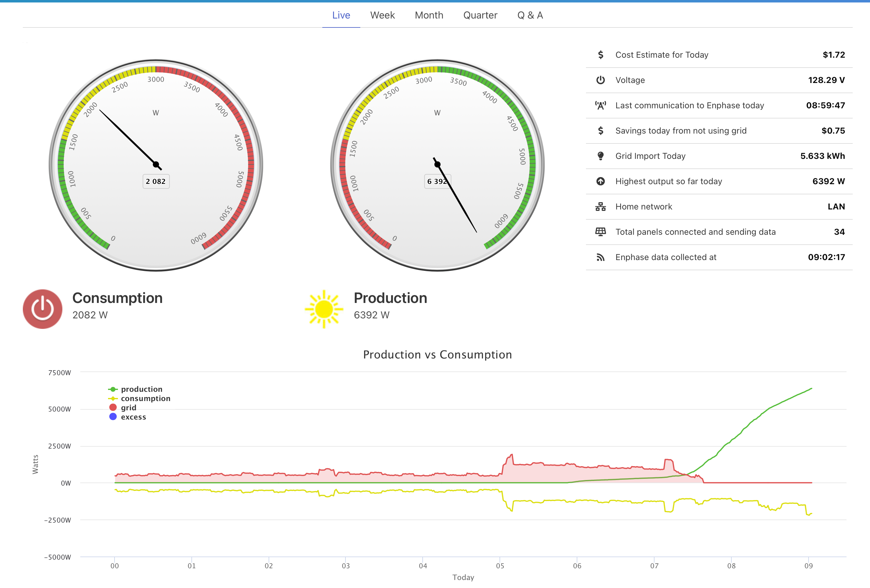Hide the grid series via legend

128,408
